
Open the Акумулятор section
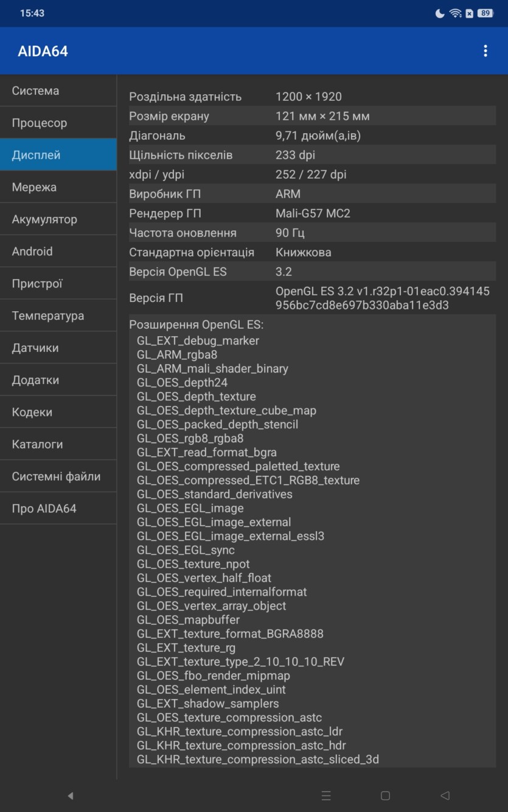58,219
